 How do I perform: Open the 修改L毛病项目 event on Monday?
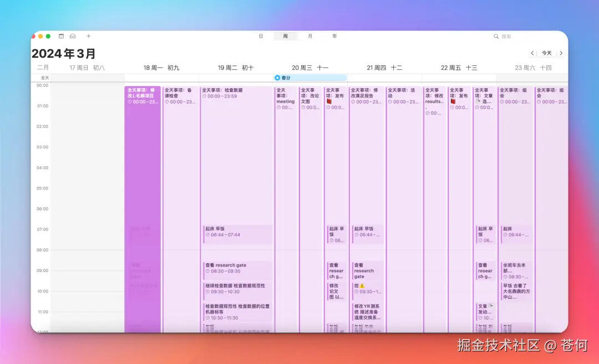(x=143, y=97)
